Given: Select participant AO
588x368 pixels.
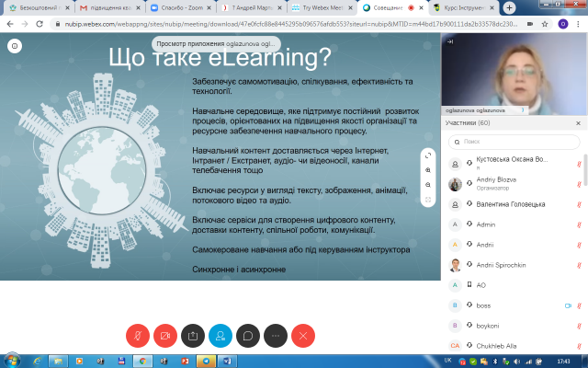Looking at the screenshot, I should pyautogui.click(x=514, y=285).
